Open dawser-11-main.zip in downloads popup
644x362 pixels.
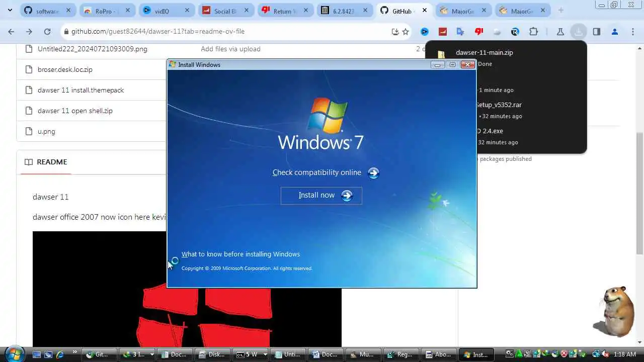(x=484, y=52)
